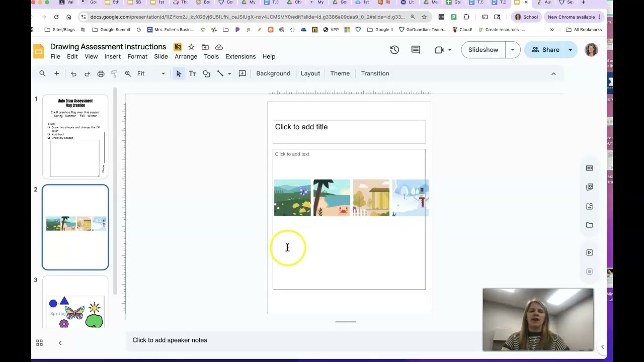Expand the line tool options arrow
Image resolution: width=644 pixels, height=362 pixels.
(x=229, y=73)
